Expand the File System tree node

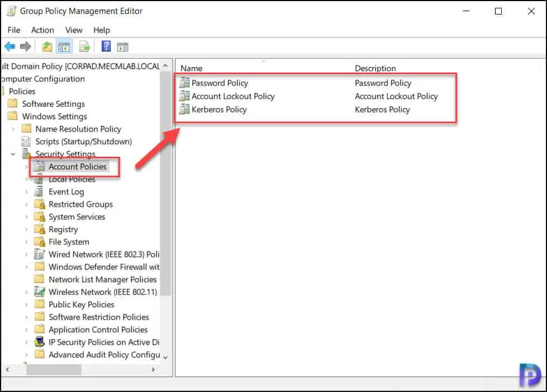pos(26,242)
